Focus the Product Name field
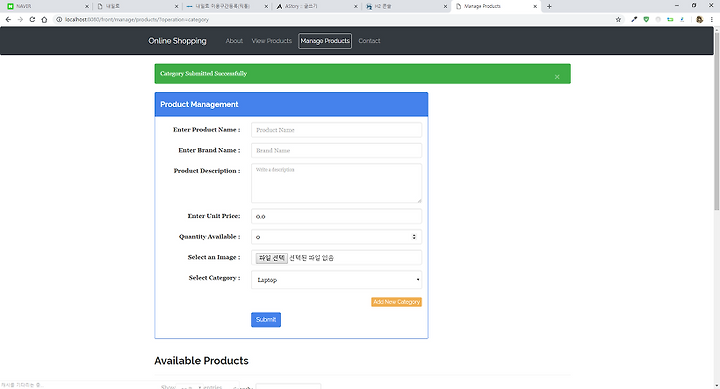 point(336,130)
